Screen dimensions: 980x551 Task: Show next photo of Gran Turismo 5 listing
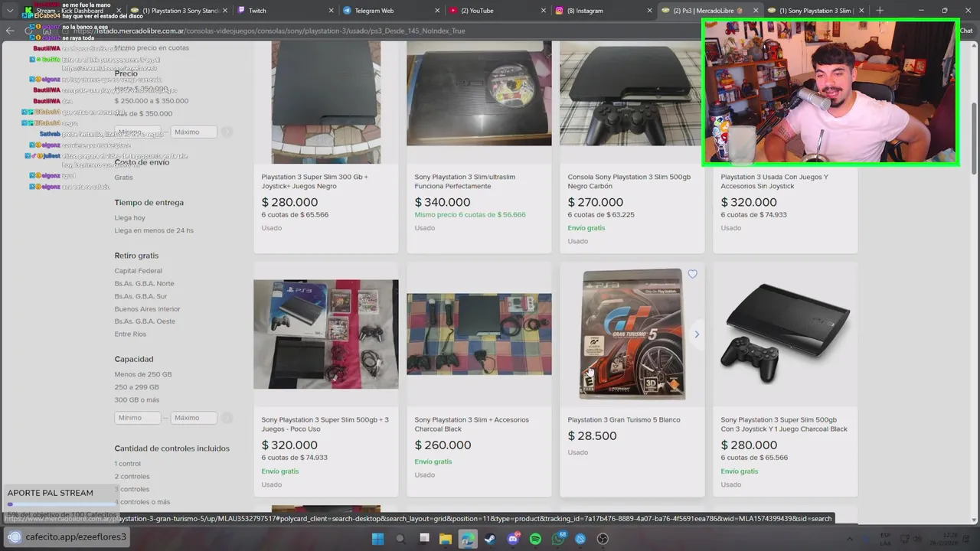(697, 334)
